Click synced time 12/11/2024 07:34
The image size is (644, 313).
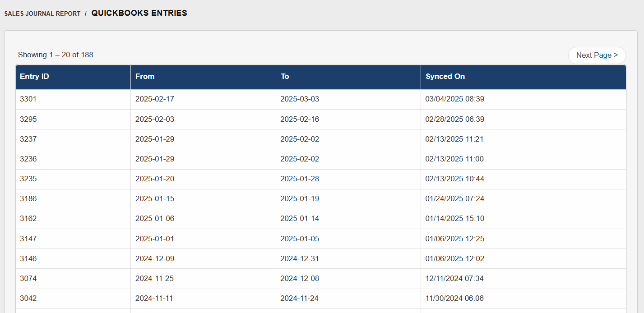pos(454,278)
